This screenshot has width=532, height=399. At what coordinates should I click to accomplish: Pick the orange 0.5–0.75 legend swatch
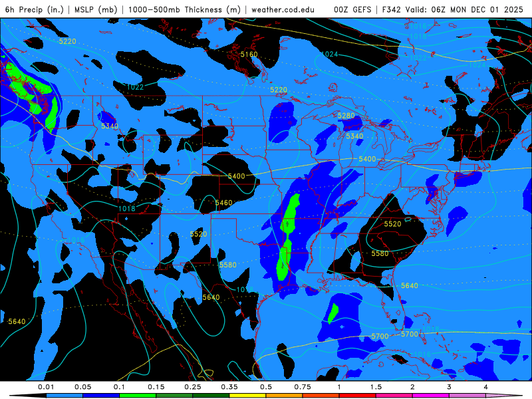pos(285,396)
